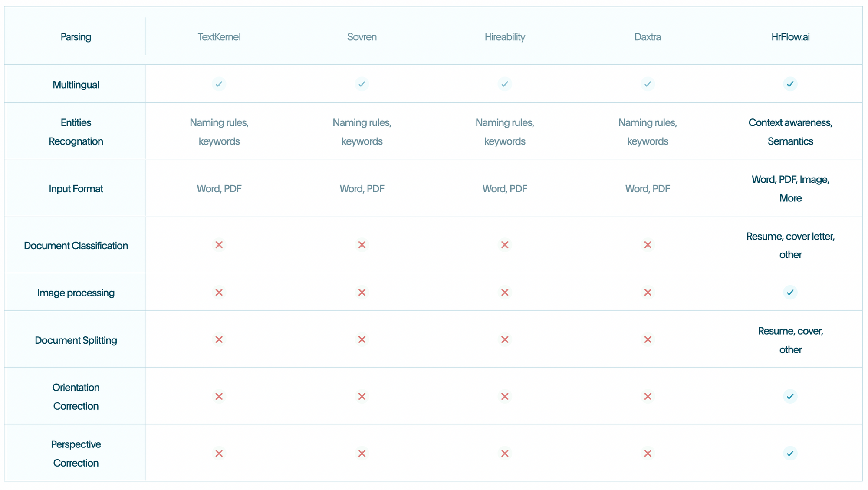Toggle the Multilingual check for Sovren
Viewport: 868px width, 490px height.
[x=362, y=84]
